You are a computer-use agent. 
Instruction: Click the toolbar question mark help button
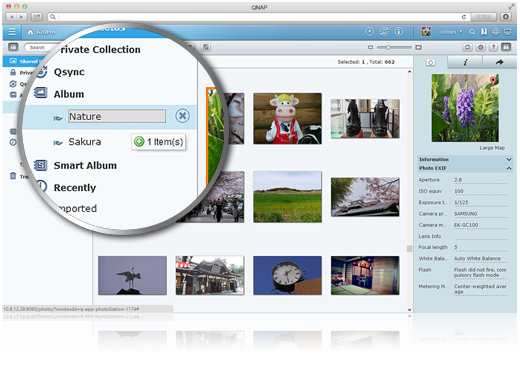click(493, 47)
